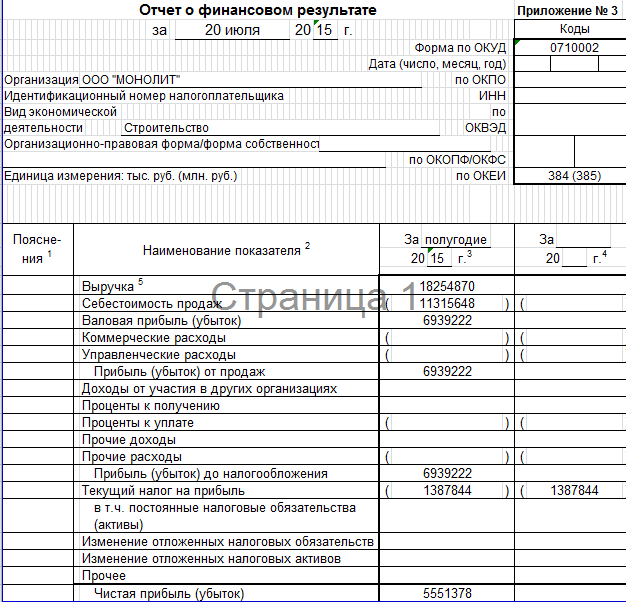This screenshot has height=602, width=626.
Task: Click revenue value '18254870'
Action: [x=447, y=286]
